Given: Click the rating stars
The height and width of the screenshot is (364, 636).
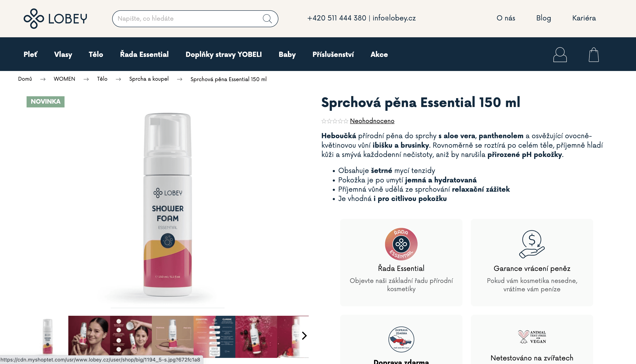Looking at the screenshot, I should coord(334,121).
